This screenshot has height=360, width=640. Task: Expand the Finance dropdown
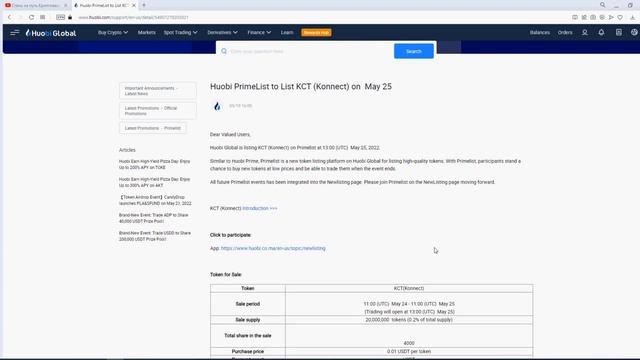click(x=259, y=32)
